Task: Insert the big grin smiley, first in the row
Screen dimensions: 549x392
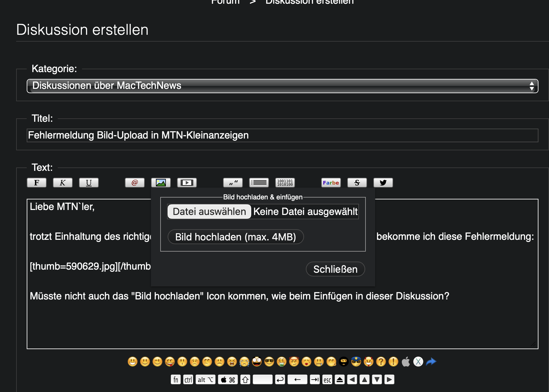Action: pyautogui.click(x=133, y=362)
